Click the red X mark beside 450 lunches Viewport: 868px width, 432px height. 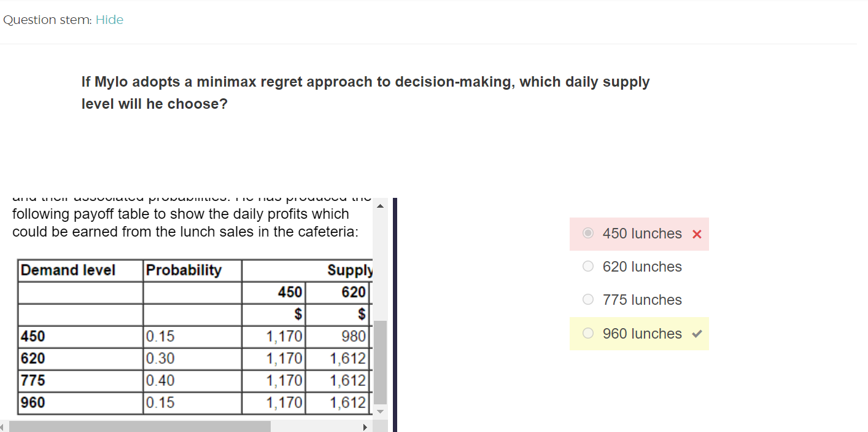coord(697,234)
